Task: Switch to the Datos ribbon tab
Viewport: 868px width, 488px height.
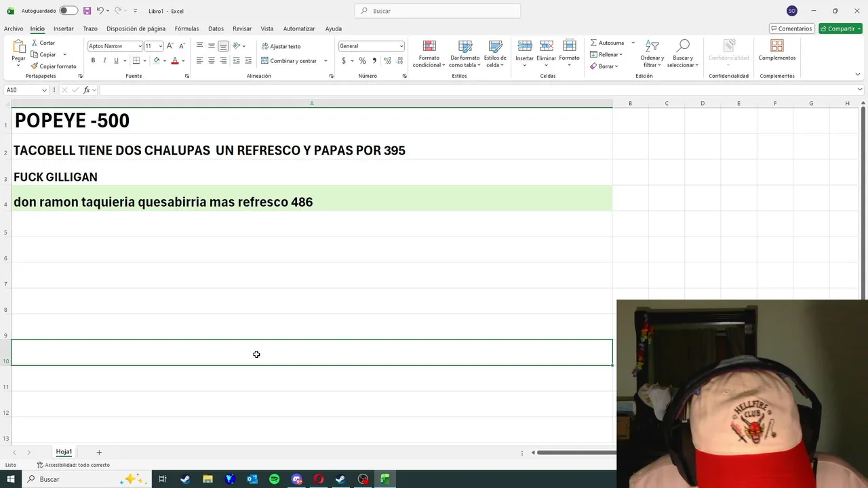Action: point(216,28)
